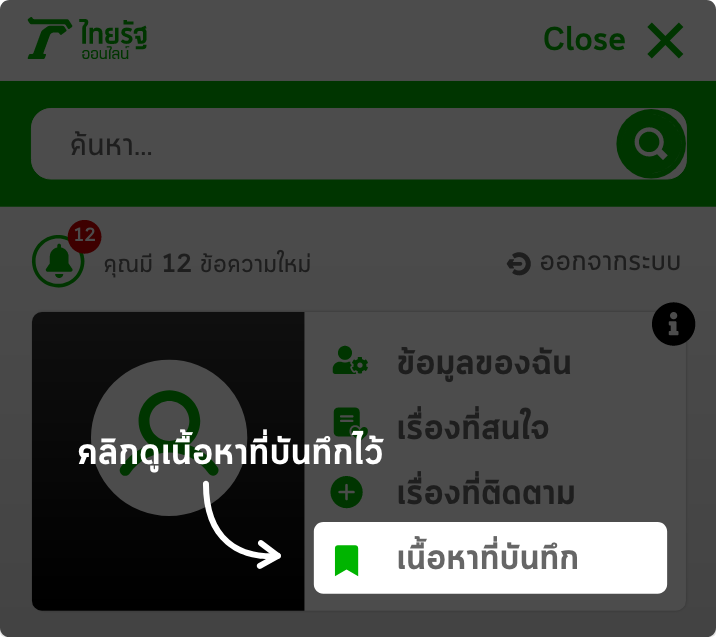Close the menu with the X icon
The height and width of the screenshot is (638, 716).
(665, 40)
